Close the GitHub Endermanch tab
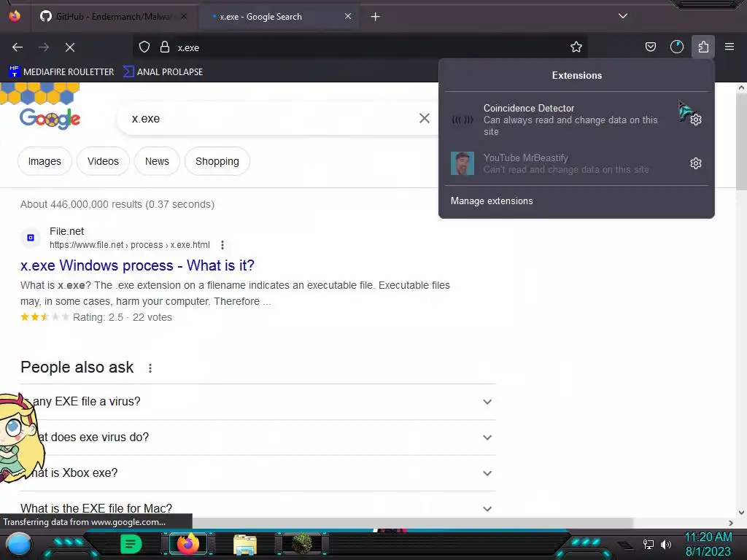This screenshot has height=560, width=747. click(x=184, y=16)
